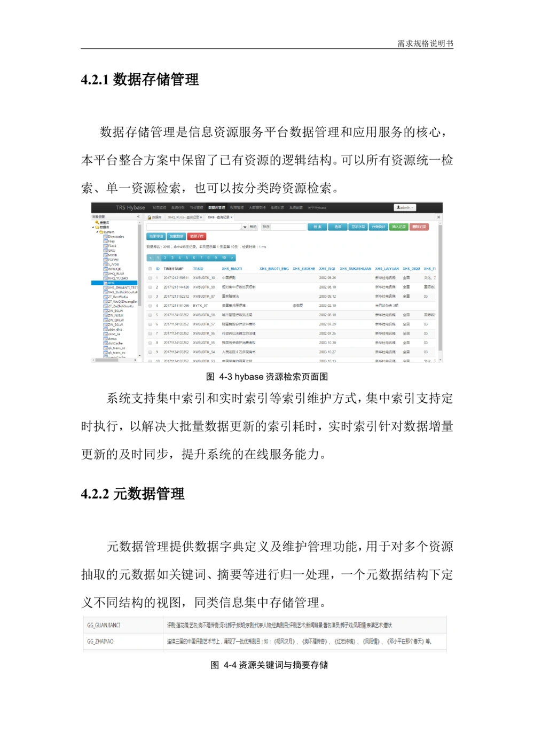Viewport: 534px width, 756px height.
Task: Check the box for record row 4
Action: (x=150, y=306)
